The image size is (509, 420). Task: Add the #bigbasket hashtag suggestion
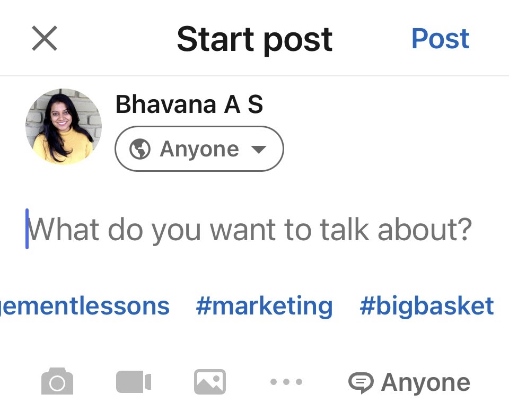[x=427, y=306]
